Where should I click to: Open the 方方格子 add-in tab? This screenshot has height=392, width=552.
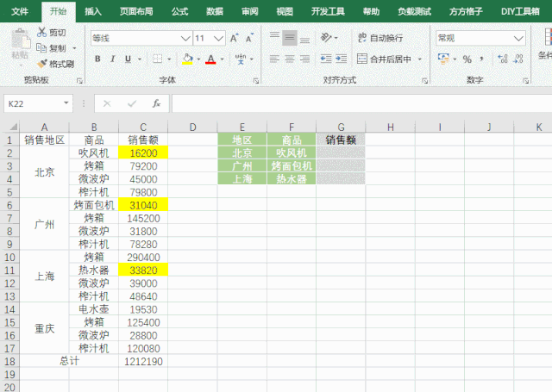(466, 11)
